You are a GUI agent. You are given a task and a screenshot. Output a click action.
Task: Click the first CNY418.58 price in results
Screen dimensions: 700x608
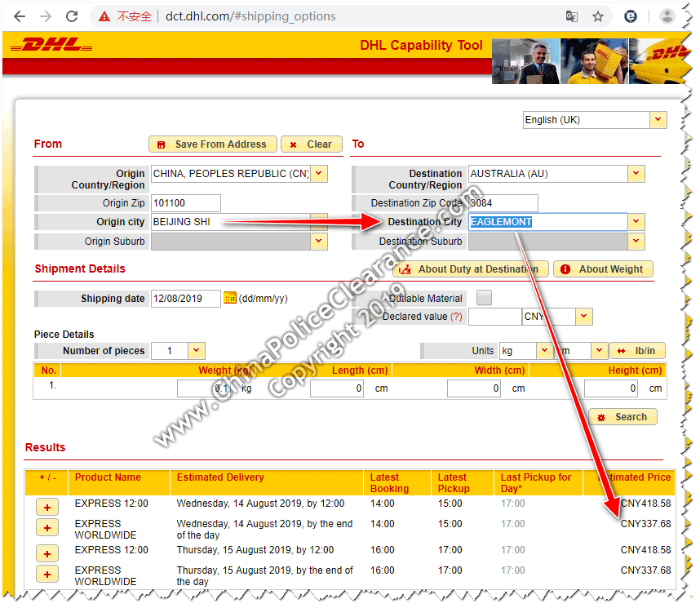pyautogui.click(x=645, y=504)
